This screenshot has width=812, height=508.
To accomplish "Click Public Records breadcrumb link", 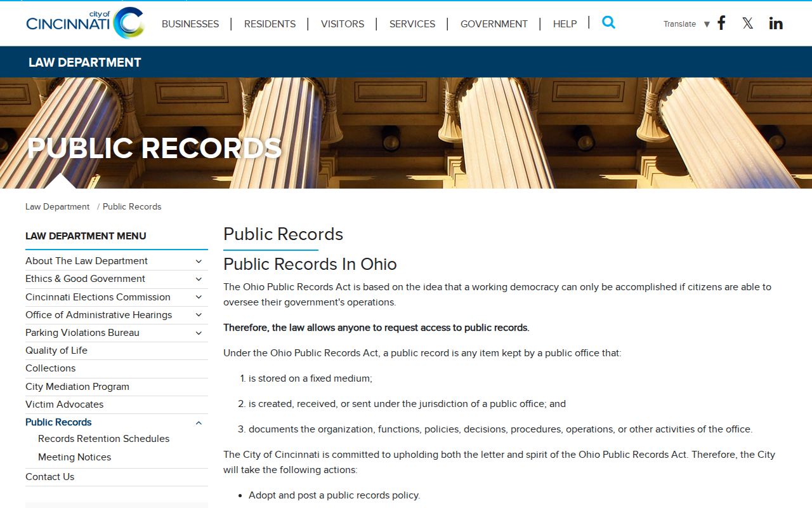I will 132,207.
